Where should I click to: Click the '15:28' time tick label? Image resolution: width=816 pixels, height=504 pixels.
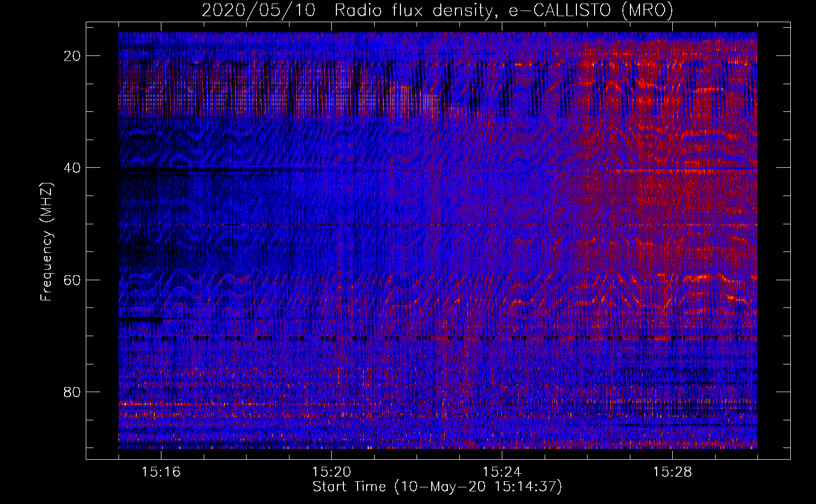point(672,472)
